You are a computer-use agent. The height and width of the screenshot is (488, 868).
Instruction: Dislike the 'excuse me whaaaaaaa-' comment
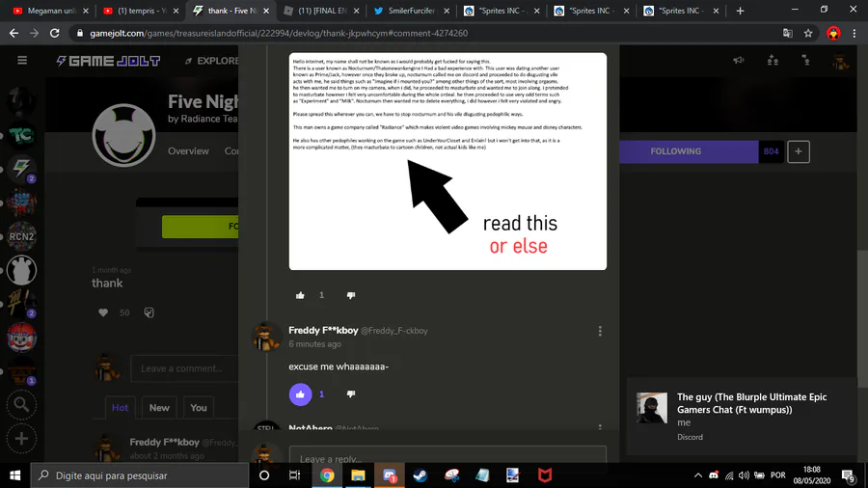tap(351, 394)
